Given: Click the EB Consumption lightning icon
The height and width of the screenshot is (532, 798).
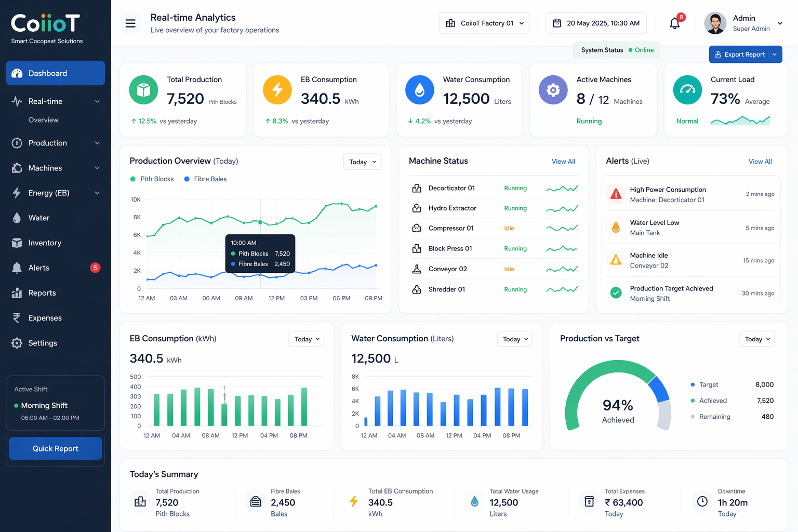Looking at the screenshot, I should click(x=277, y=90).
